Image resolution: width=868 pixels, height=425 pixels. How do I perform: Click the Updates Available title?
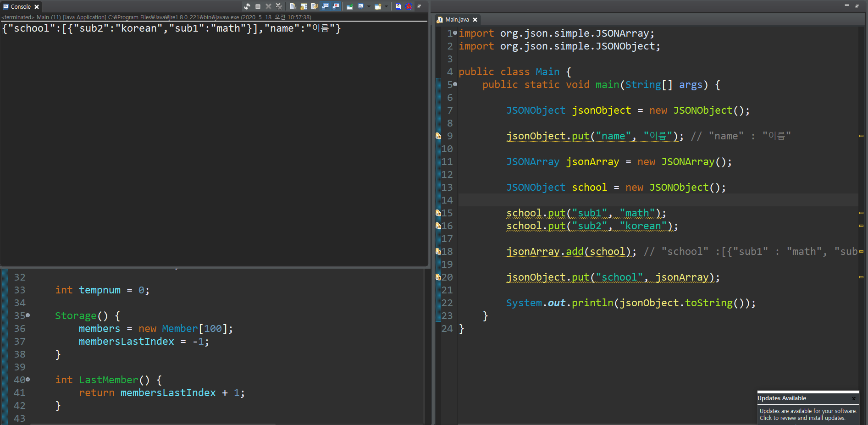click(x=782, y=398)
